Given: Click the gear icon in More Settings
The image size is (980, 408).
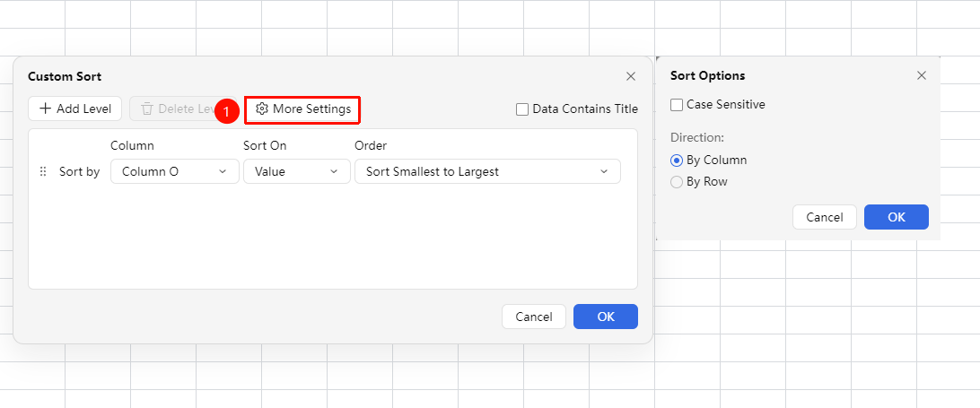Looking at the screenshot, I should pyautogui.click(x=262, y=109).
